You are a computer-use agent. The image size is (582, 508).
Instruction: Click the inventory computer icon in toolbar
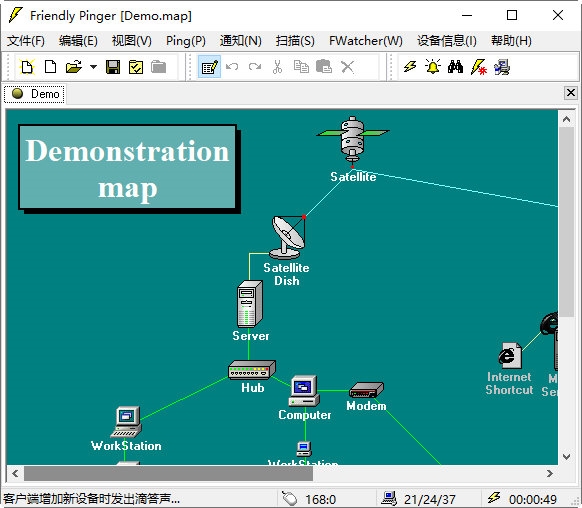pyautogui.click(x=501, y=67)
